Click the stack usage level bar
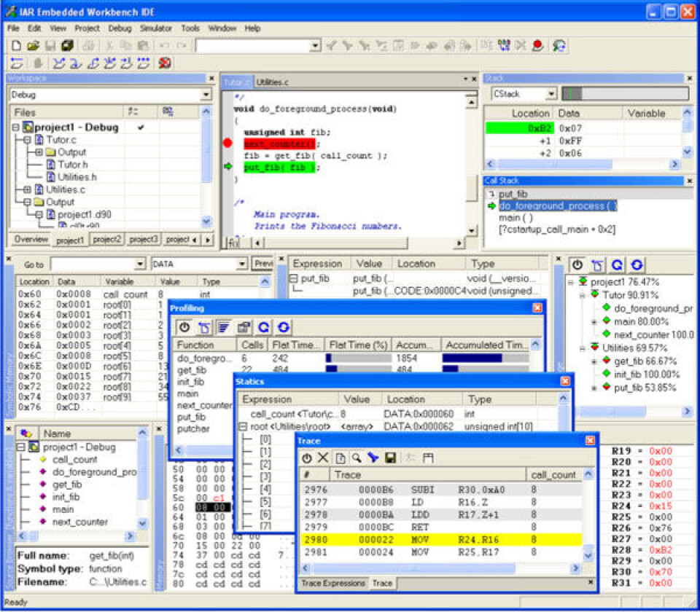This screenshot has width=700, height=612. pyautogui.click(x=625, y=94)
